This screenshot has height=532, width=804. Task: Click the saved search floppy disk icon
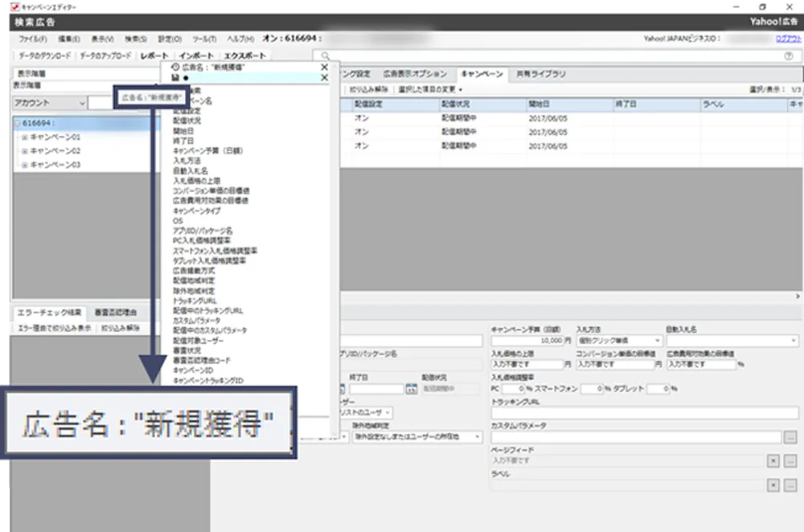[x=175, y=78]
